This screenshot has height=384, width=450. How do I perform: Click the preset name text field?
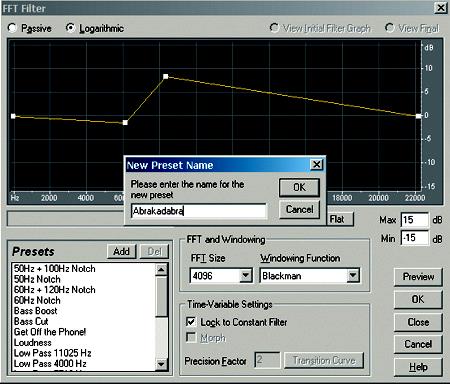point(199,211)
